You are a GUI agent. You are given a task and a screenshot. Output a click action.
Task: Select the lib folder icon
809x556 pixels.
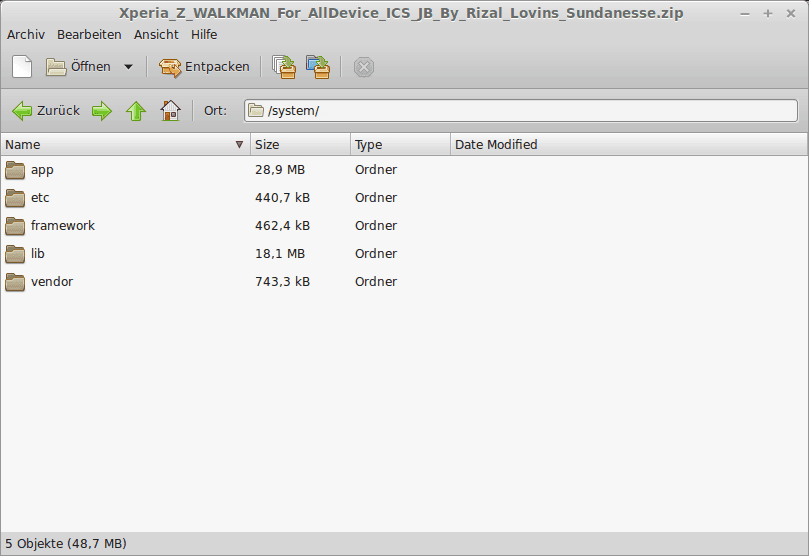(15, 254)
